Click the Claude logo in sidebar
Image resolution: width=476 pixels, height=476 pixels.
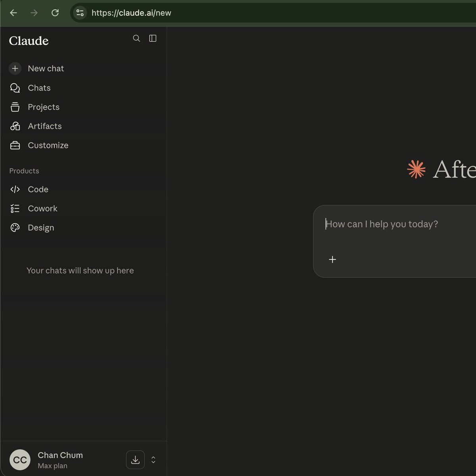click(x=29, y=40)
